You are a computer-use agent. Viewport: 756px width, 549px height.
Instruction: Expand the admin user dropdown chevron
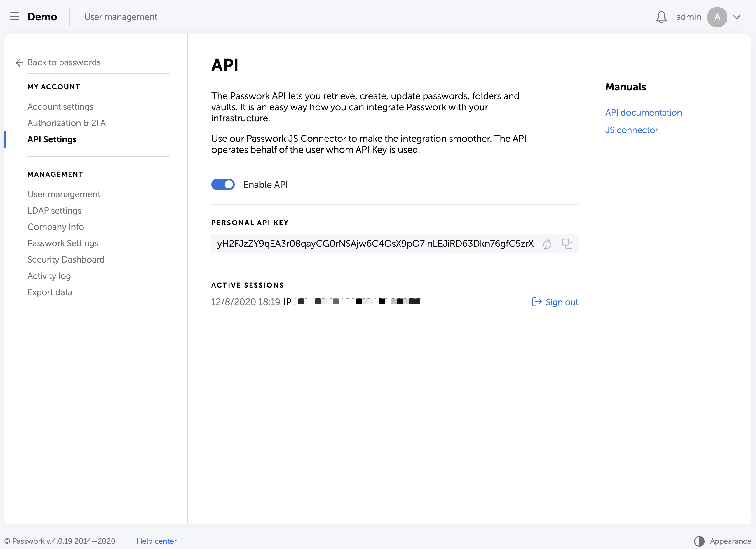pyautogui.click(x=737, y=17)
